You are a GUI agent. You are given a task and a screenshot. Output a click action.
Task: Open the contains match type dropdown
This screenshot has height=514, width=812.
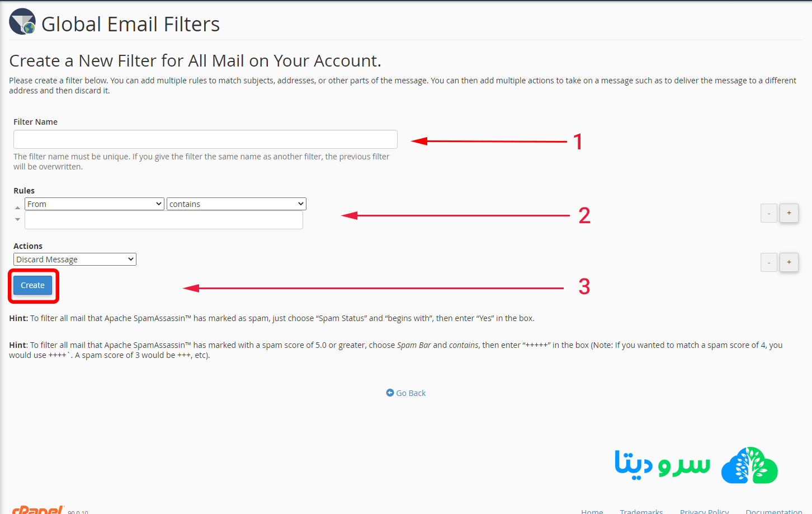click(x=236, y=204)
